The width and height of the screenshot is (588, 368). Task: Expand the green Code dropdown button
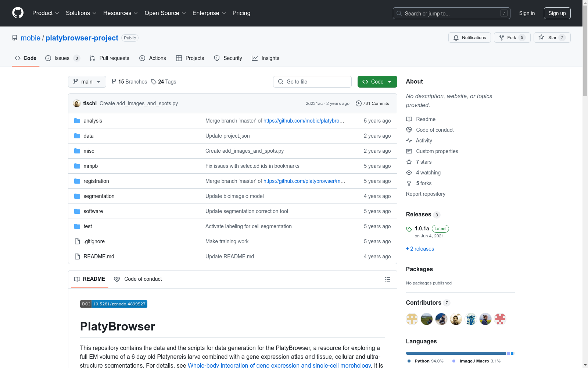click(377, 82)
